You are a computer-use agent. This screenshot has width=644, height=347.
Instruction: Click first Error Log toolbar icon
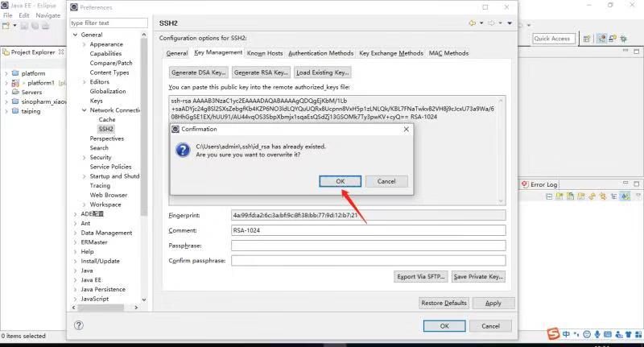[549, 196]
